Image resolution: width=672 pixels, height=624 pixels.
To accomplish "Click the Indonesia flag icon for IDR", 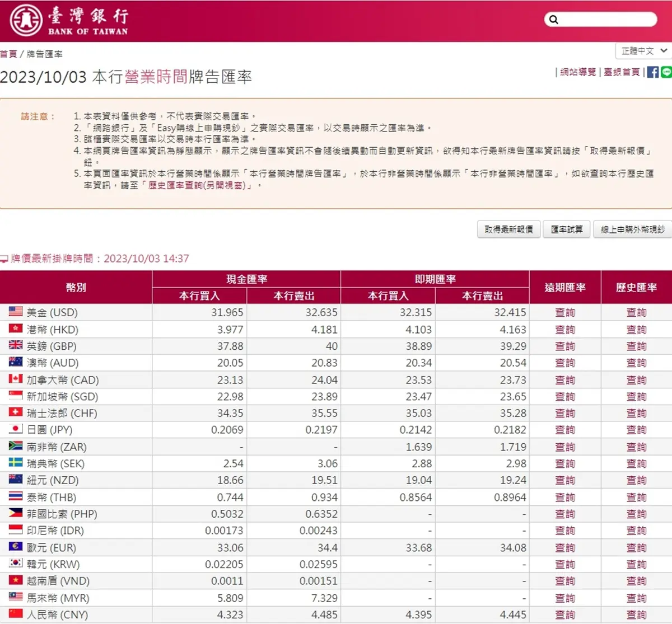I will [x=16, y=530].
